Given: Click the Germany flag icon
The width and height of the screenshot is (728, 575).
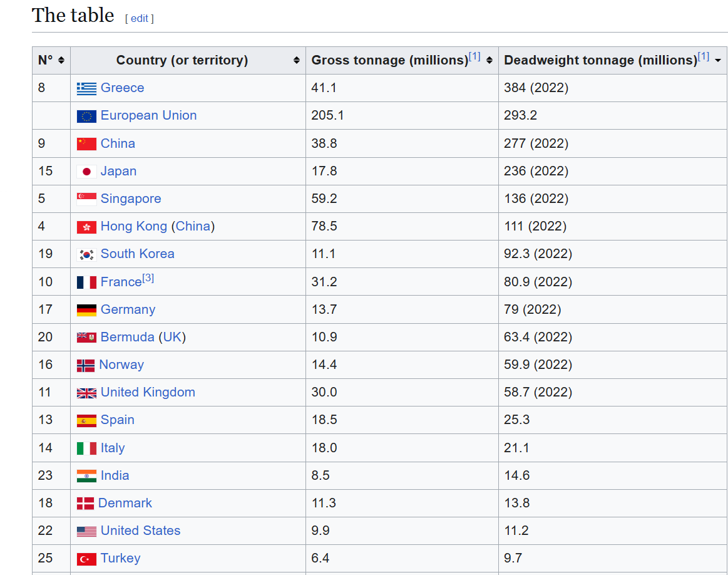Looking at the screenshot, I should coord(86,310).
